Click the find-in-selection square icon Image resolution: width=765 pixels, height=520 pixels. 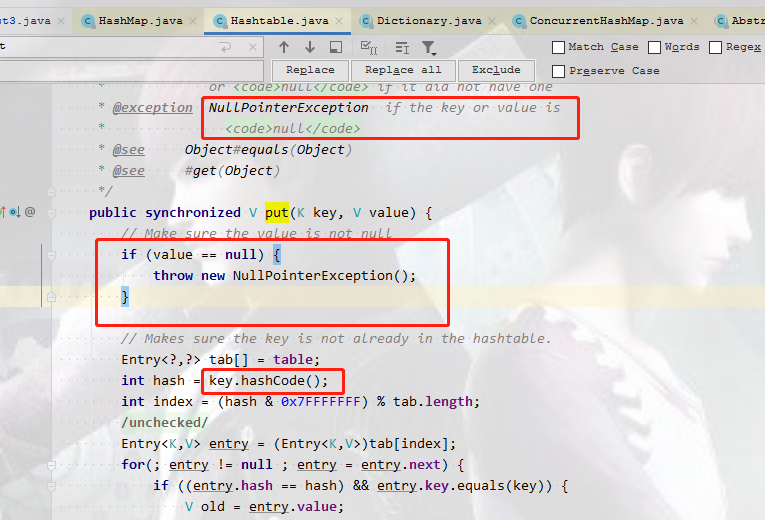pos(336,47)
